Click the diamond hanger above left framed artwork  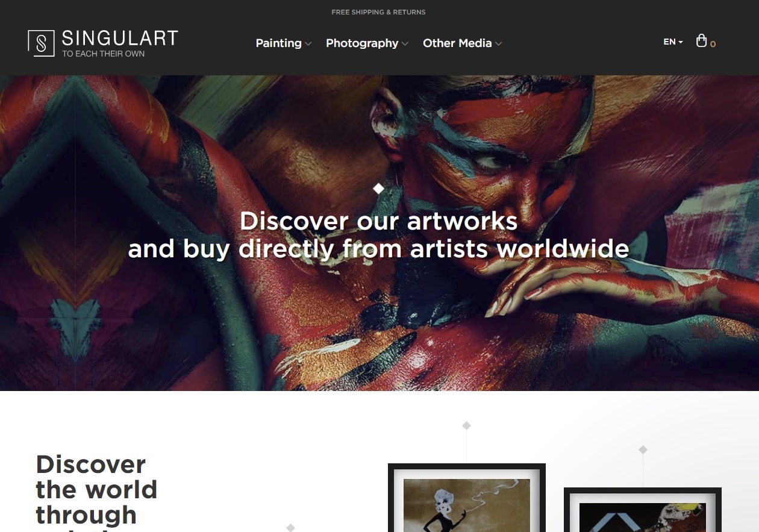(466, 425)
